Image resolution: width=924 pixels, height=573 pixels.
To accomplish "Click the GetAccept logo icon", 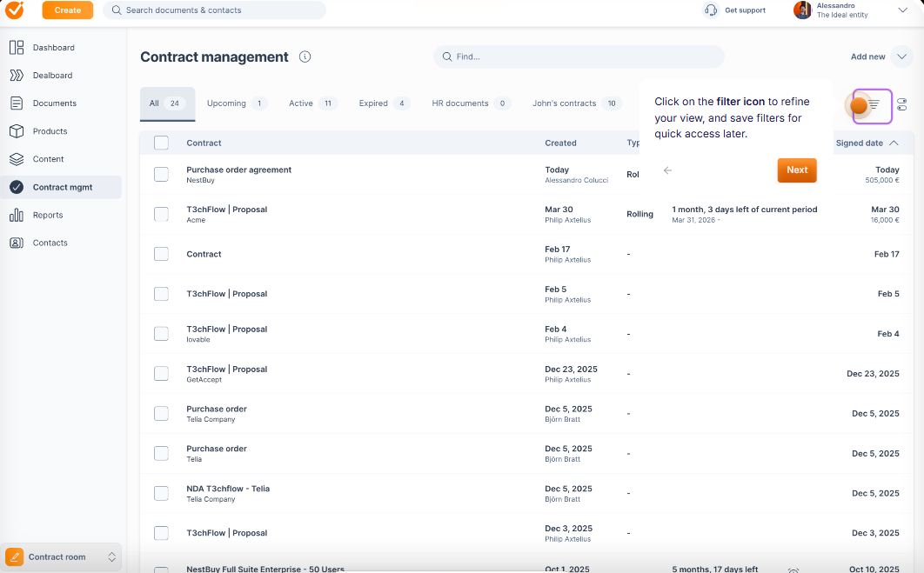I will click(15, 10).
